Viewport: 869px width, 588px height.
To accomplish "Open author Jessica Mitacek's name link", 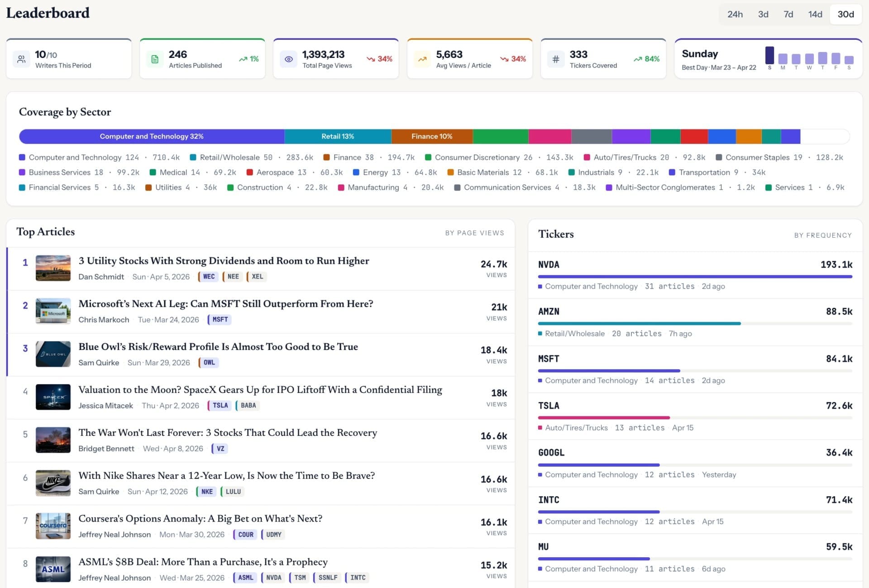I will pos(105,406).
